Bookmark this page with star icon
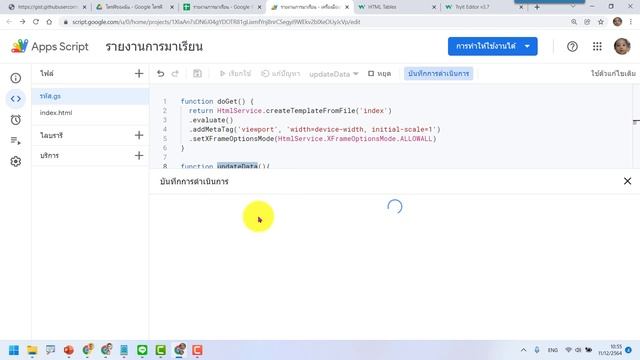This screenshot has width=640, height=360. coord(600,22)
